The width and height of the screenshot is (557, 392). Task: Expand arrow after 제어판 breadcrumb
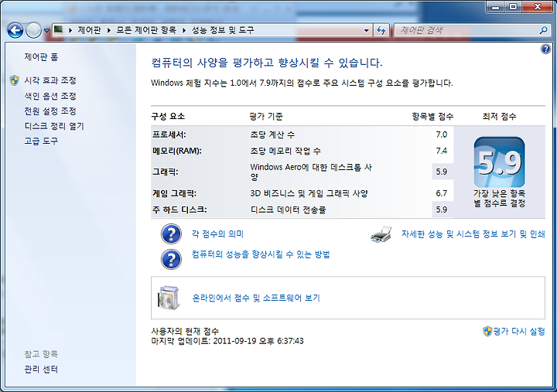coord(109,30)
